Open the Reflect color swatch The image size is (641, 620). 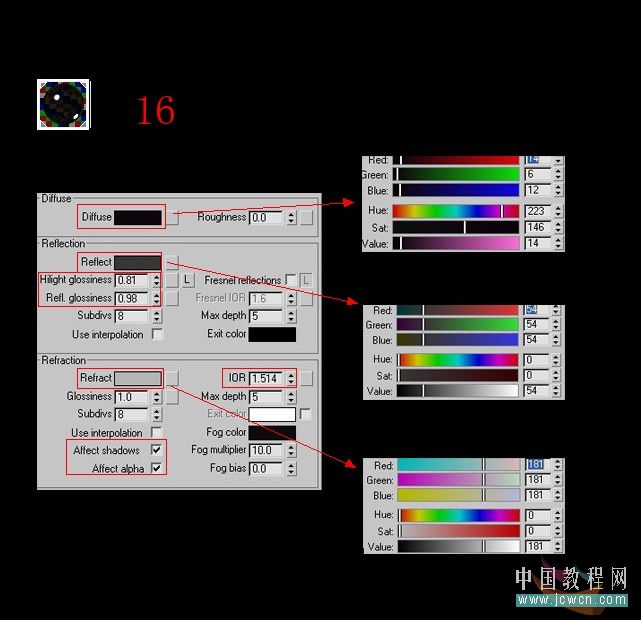pos(138,262)
